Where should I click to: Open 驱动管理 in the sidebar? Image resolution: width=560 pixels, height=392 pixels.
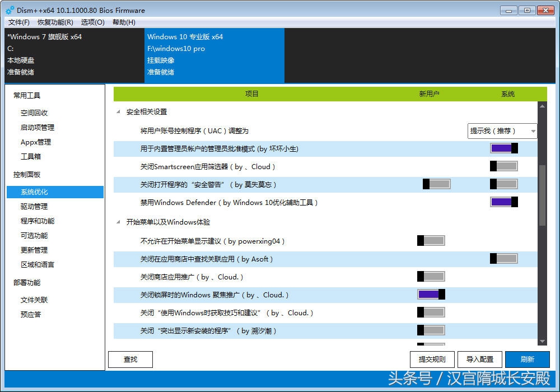(x=34, y=206)
